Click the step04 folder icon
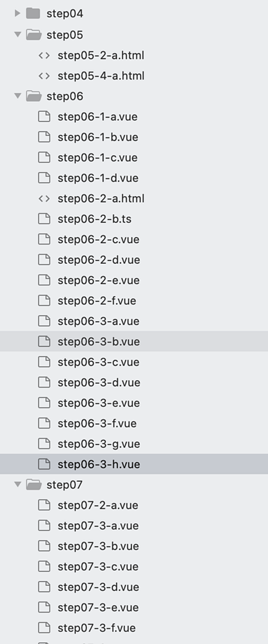Viewport: 268px width, 644px height. [33, 14]
